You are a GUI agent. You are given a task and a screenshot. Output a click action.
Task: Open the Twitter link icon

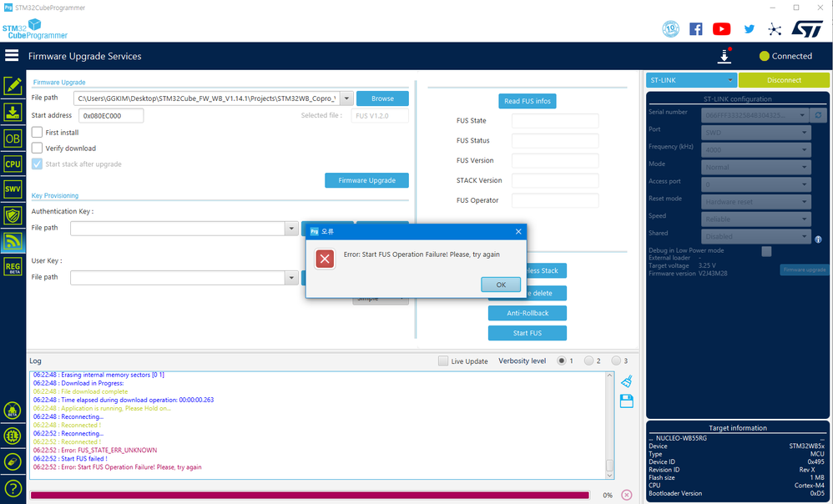pyautogui.click(x=749, y=28)
